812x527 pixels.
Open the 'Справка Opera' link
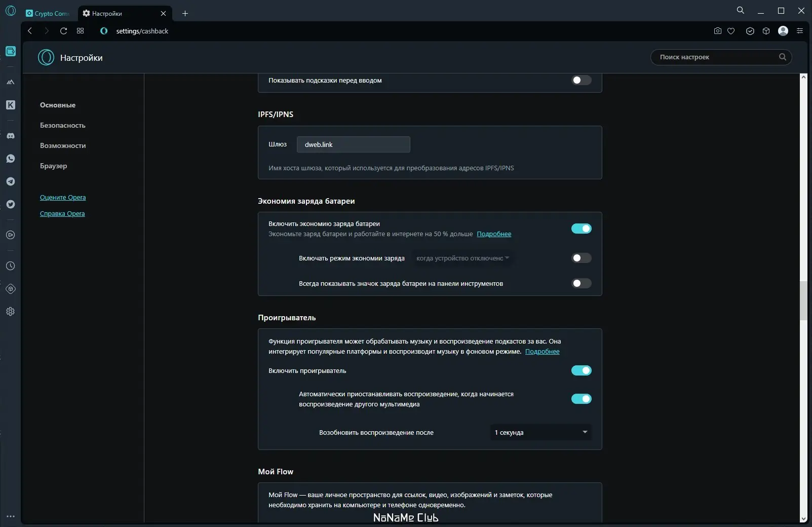pos(62,213)
